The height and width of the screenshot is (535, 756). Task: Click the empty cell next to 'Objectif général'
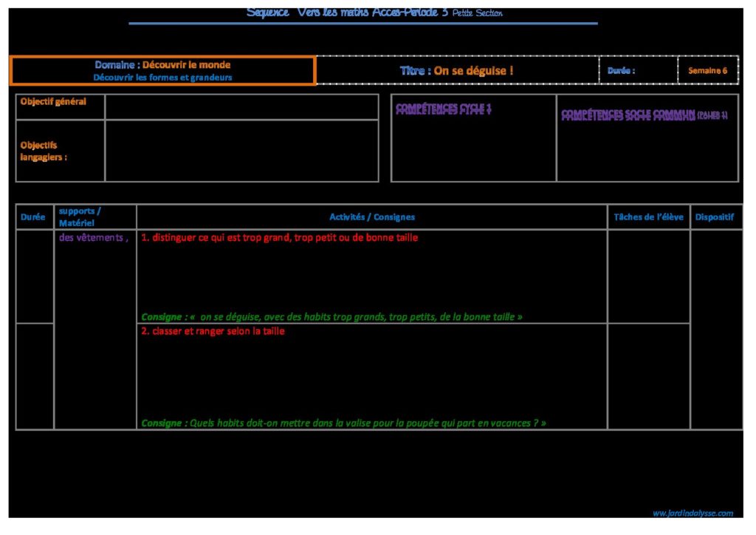[x=241, y=106]
